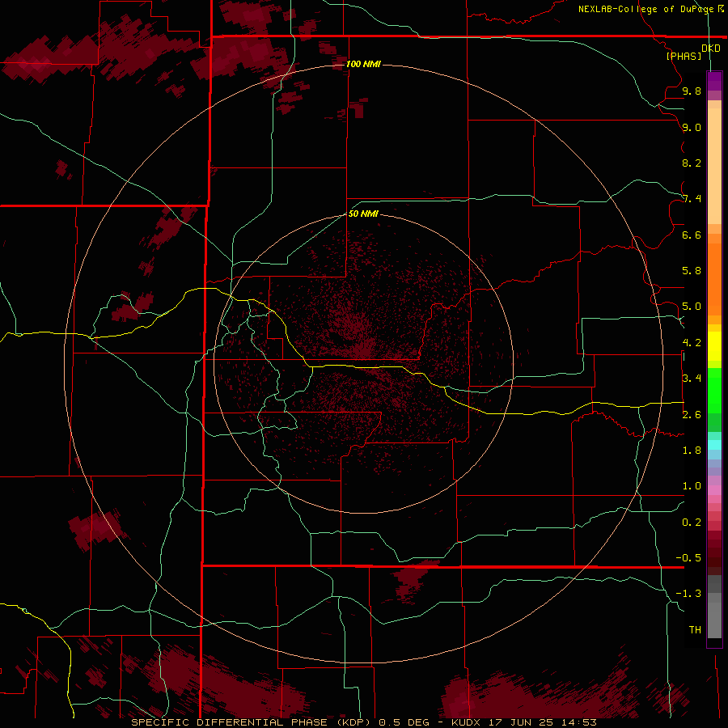Viewport: 728px width, 728px height.
Task: Click the NEXLAB-College of DuPage credit text
Action: point(645,9)
